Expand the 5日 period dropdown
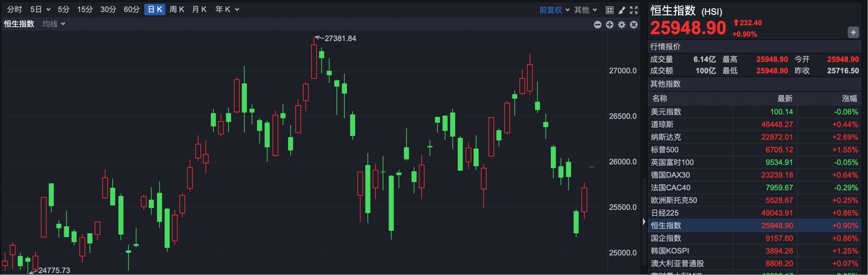Image resolution: width=868 pixels, height=275 pixels. [x=40, y=9]
